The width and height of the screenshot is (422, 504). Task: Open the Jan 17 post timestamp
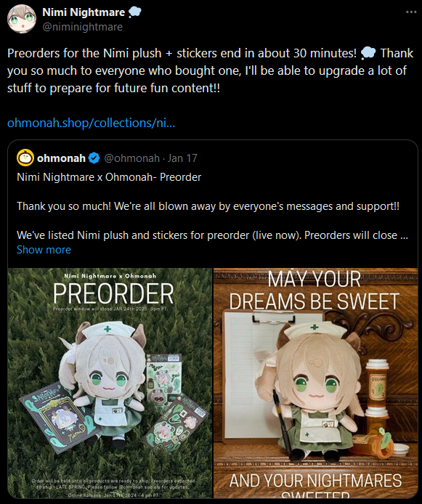point(182,158)
